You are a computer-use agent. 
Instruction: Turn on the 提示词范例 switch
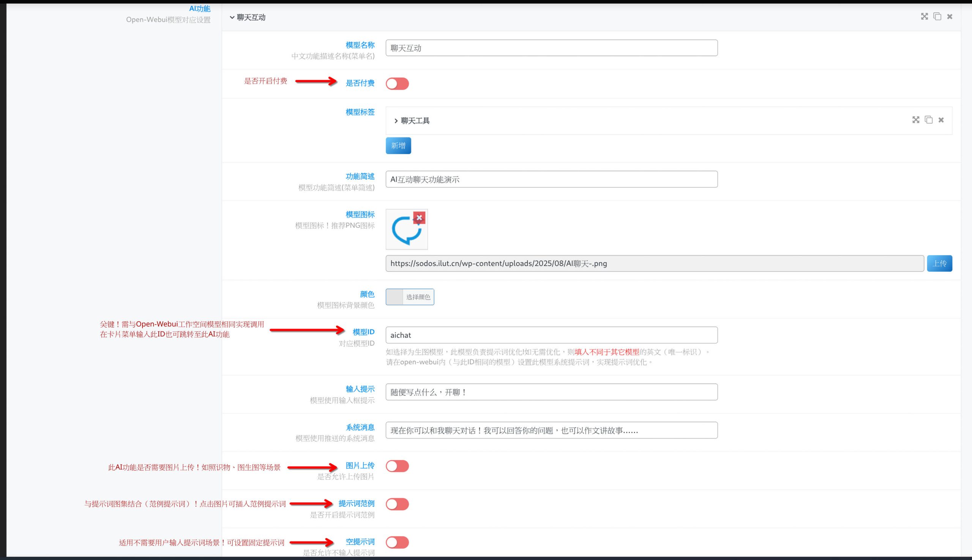pos(397,504)
